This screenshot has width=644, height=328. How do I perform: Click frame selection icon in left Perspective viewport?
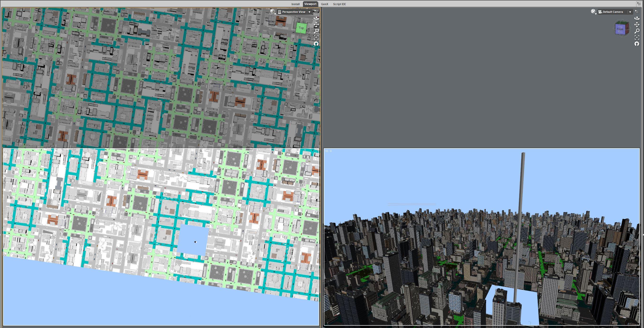coord(316,37)
